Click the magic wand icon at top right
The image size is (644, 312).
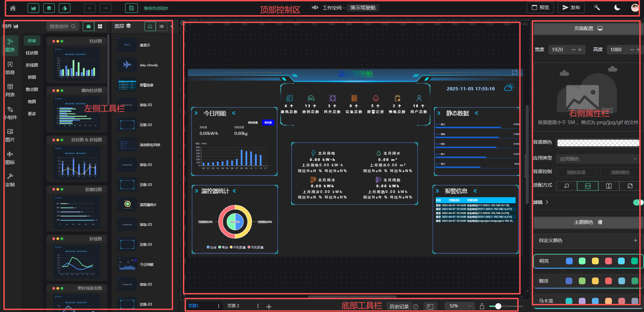pos(597,7)
